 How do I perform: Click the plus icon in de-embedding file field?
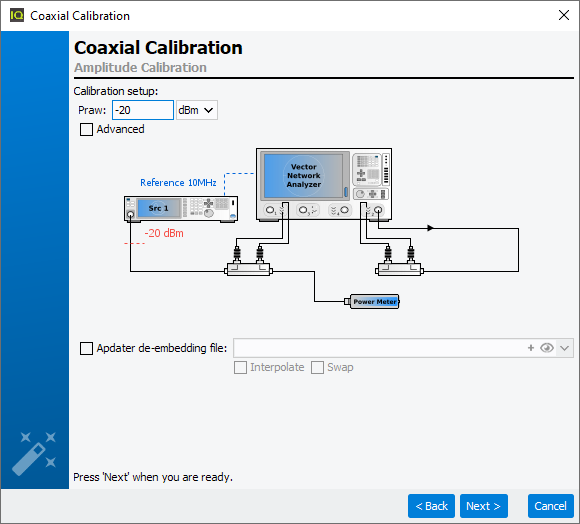[x=531, y=348]
